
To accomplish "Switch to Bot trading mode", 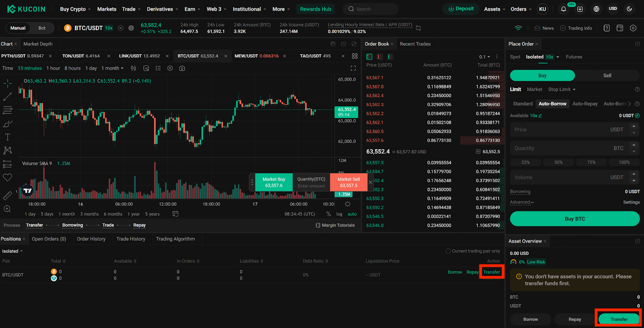I will coord(42,28).
